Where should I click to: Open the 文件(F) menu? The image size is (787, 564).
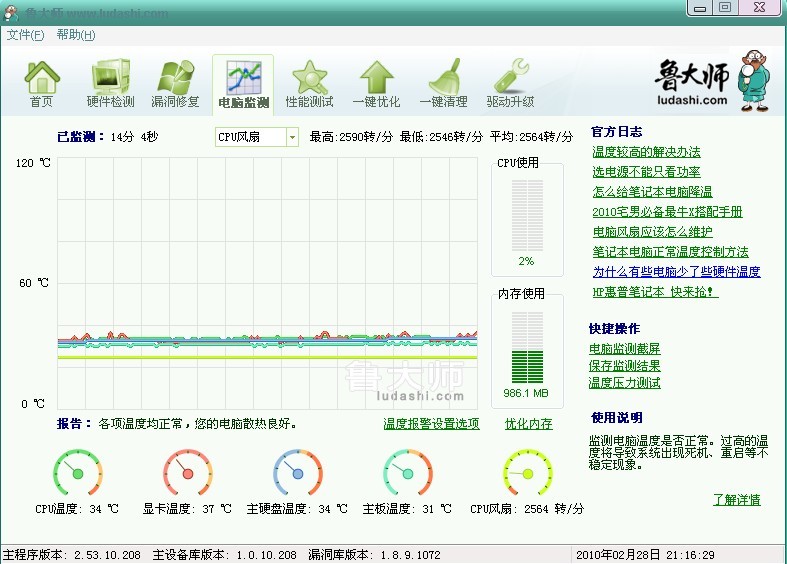point(25,35)
